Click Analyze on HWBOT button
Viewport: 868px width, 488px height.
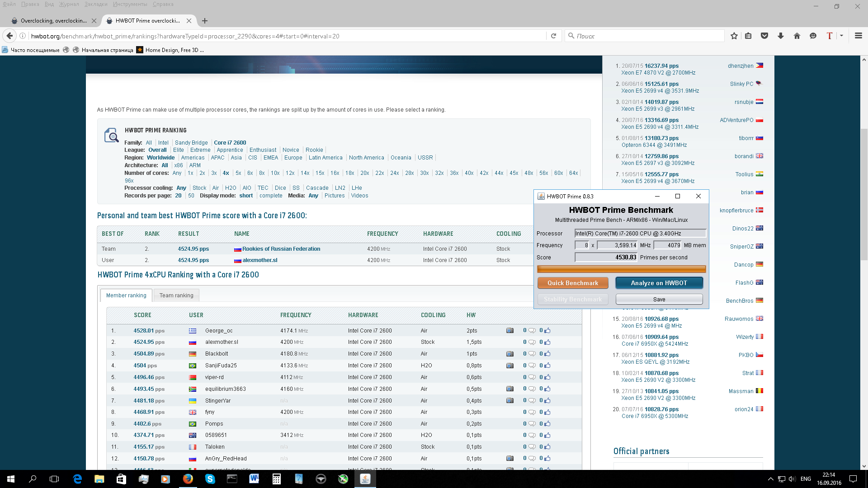(x=659, y=283)
